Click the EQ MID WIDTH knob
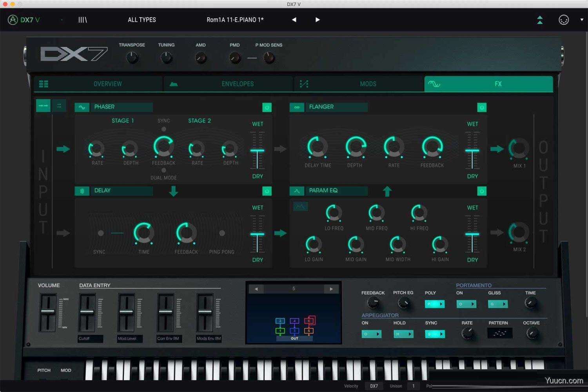 [x=397, y=244]
